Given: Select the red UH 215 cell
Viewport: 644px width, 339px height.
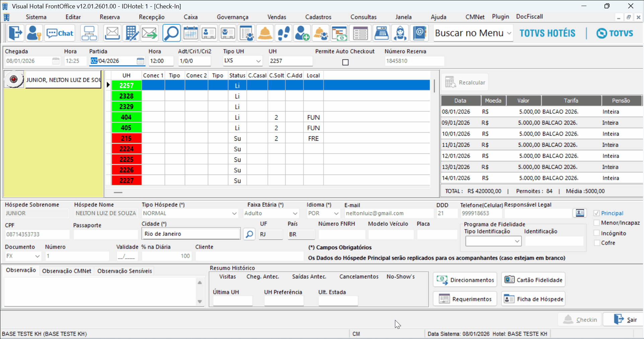Looking at the screenshot, I should (x=126, y=138).
